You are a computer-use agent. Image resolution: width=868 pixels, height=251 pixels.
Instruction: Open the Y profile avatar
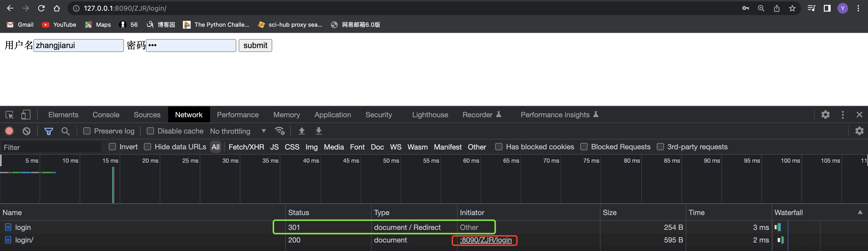coord(843,8)
